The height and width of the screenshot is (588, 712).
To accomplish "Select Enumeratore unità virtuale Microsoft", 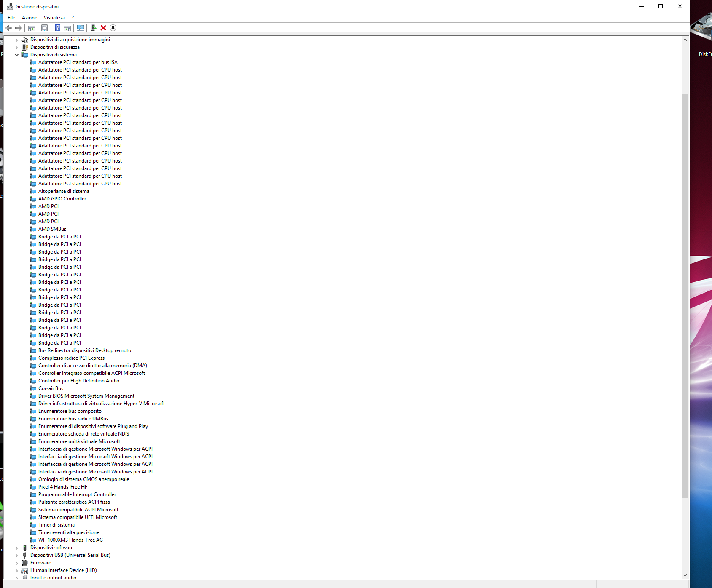I will coord(79,441).
